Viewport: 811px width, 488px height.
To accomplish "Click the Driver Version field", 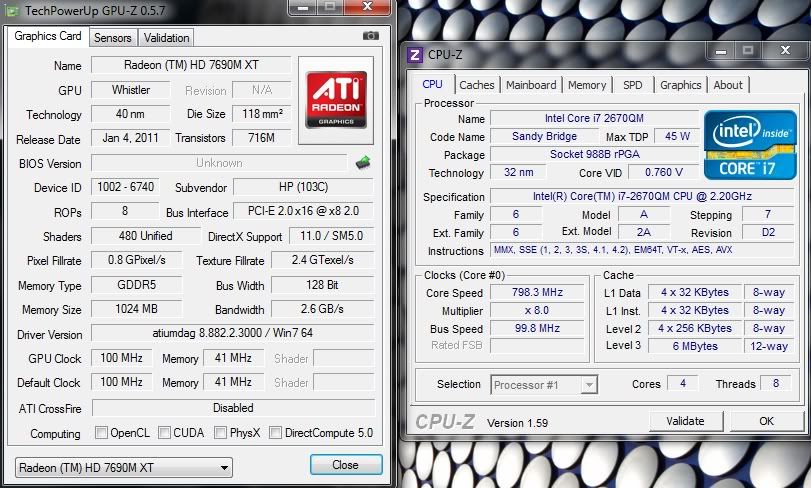I will pyautogui.click(x=233, y=333).
